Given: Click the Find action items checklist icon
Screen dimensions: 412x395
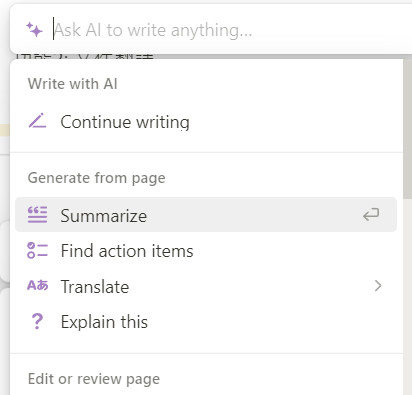Looking at the screenshot, I should coord(37,250).
